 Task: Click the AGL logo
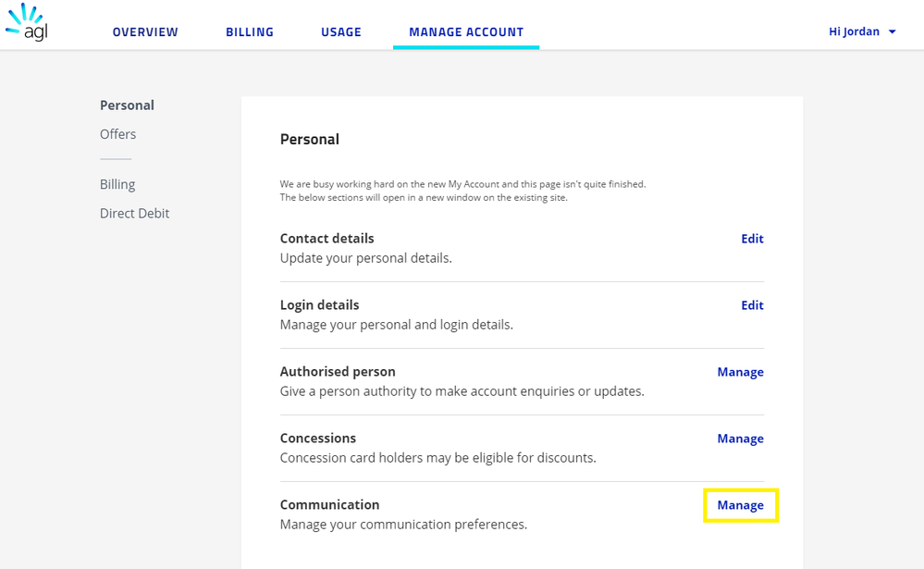click(x=26, y=23)
